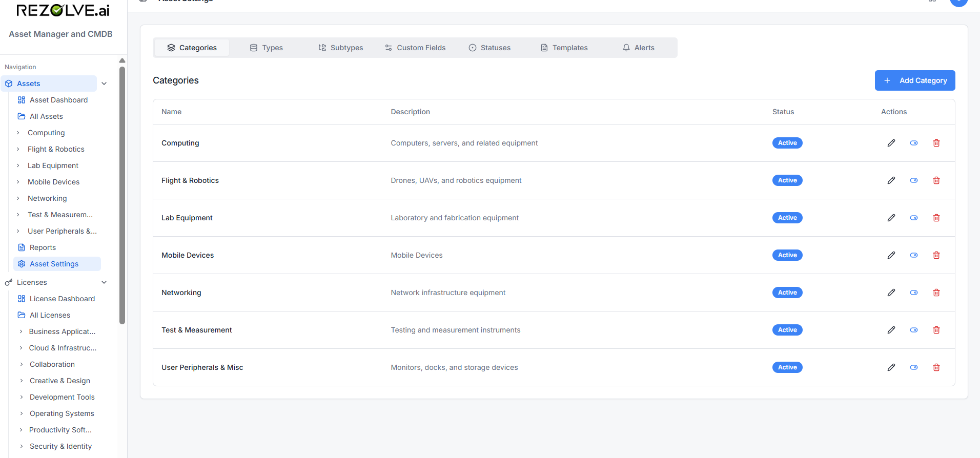This screenshot has width=980, height=458.
Task: Open the Statuses tab
Action: pos(489,48)
